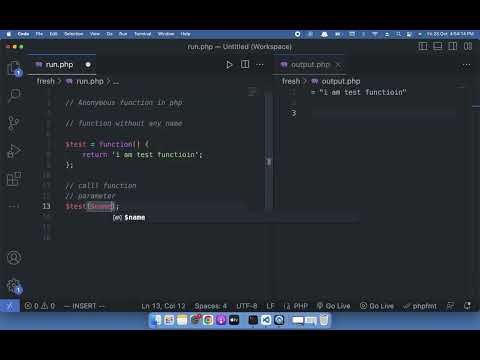The width and height of the screenshot is (480, 360).
Task: Click line number 3 in output.php
Action: coord(293,113)
